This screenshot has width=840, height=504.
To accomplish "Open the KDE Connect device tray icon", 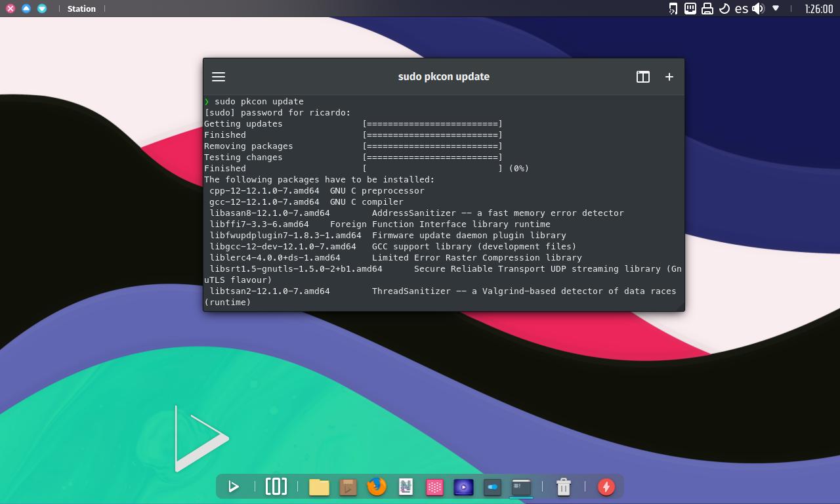I will [673, 9].
